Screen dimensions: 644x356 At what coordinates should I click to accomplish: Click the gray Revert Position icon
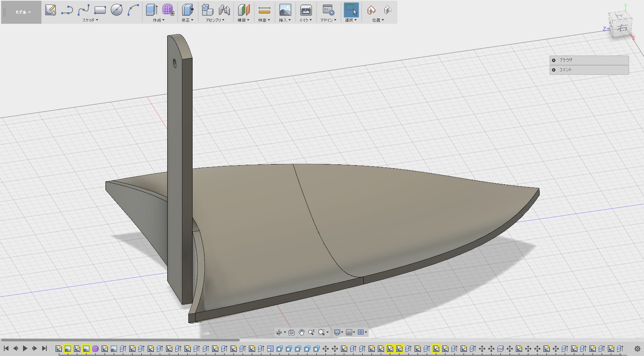pyautogui.click(x=387, y=10)
